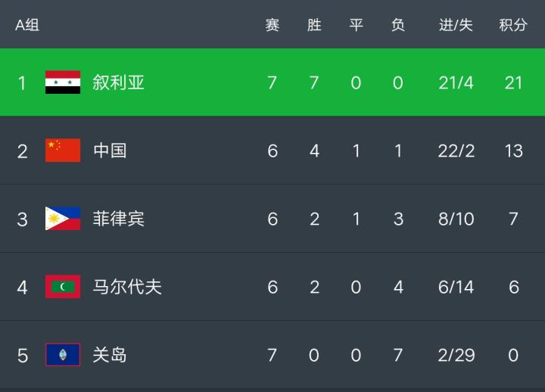Click the Syria flag icon

(63, 82)
